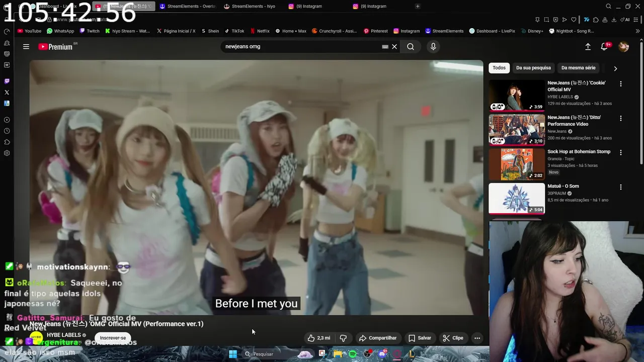The height and width of the screenshot is (362, 644).
Task: Dislike the video with thumbs-down button
Action: [343, 338]
